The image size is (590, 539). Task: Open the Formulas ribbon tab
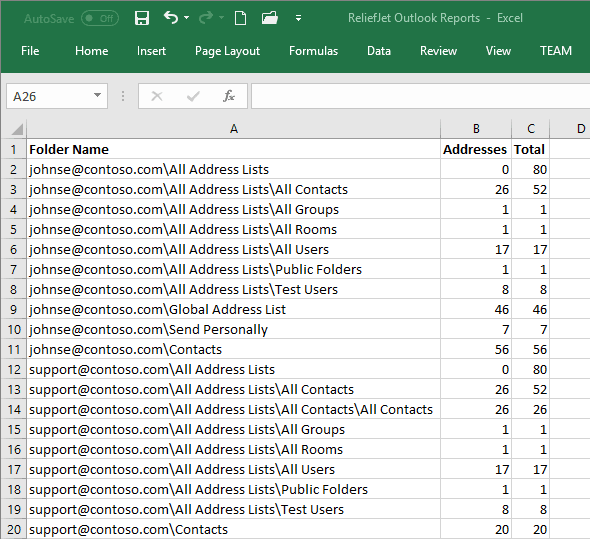313,51
